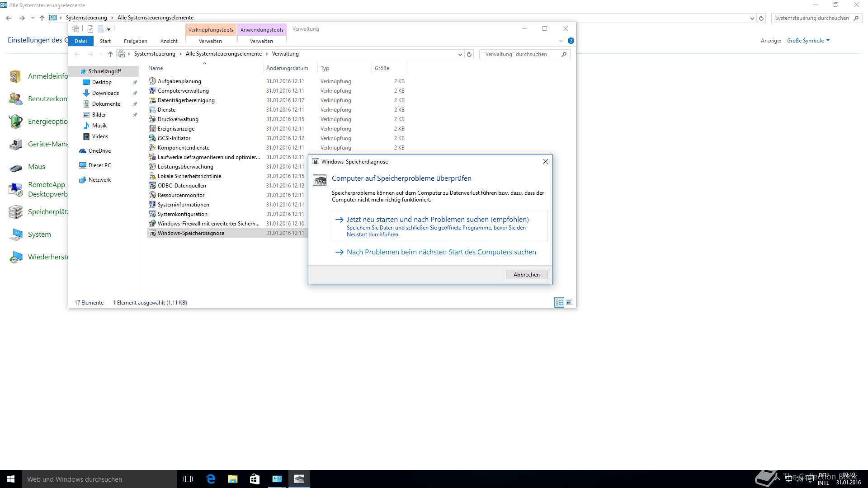Viewport: 868px width, 488px height.
Task: Open the quick access toolbar customize dropdown
Action: 109,29
